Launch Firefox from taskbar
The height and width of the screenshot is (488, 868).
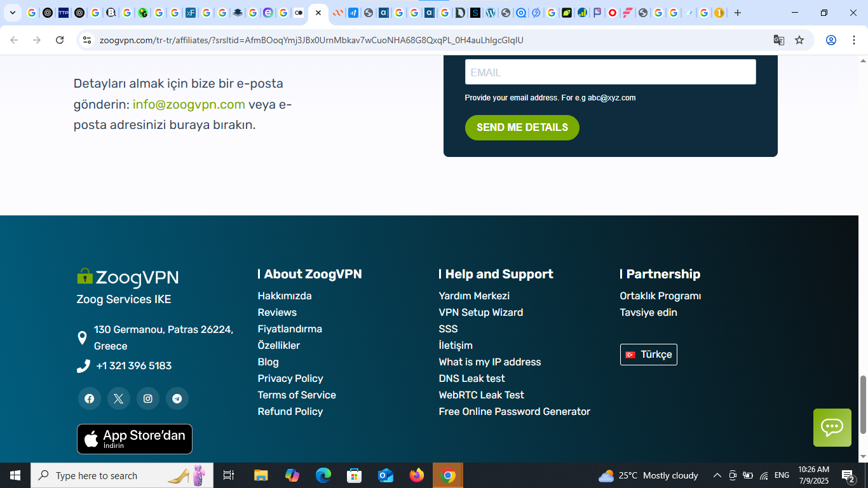point(417,475)
